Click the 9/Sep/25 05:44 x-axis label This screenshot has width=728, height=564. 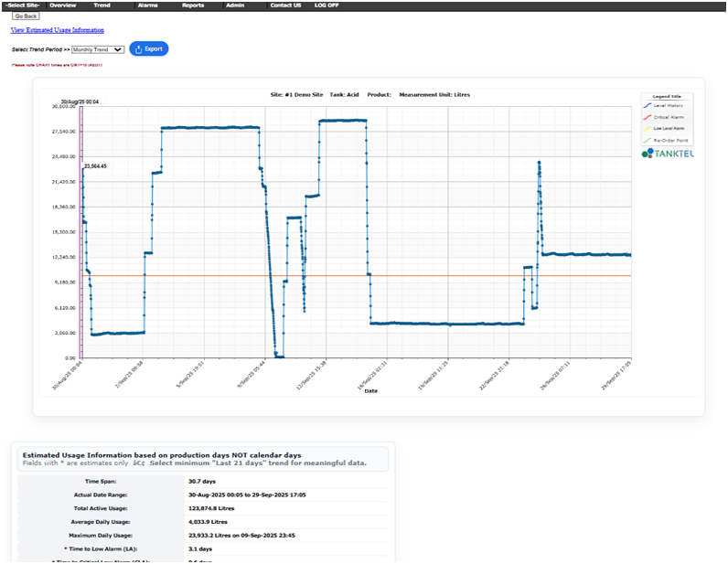252,375
